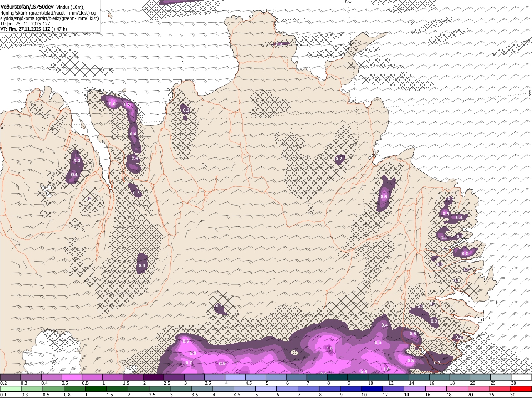The image size is (532, 398).
Task: Click the 4.5 label in the upper legend row
Action: 249,383
